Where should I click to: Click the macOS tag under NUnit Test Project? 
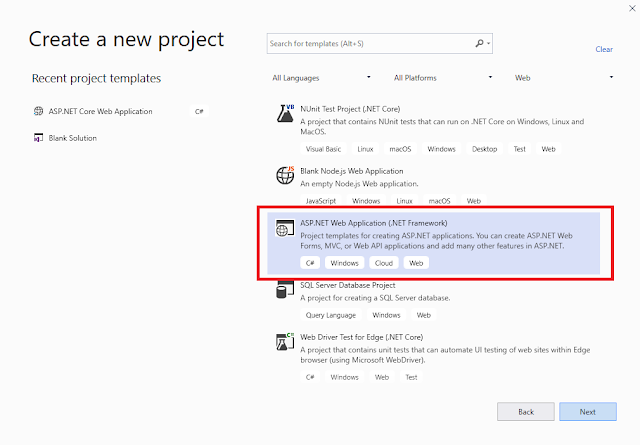(x=400, y=149)
